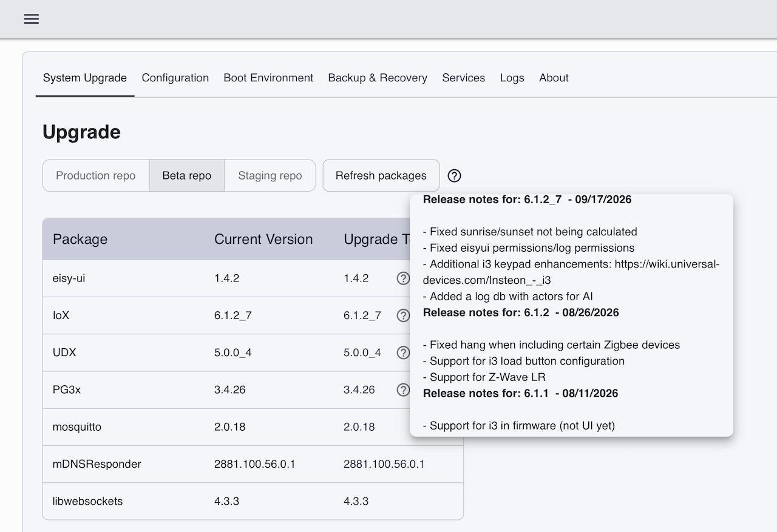Open the About tab
Screen dimensions: 777x532
(x=554, y=78)
